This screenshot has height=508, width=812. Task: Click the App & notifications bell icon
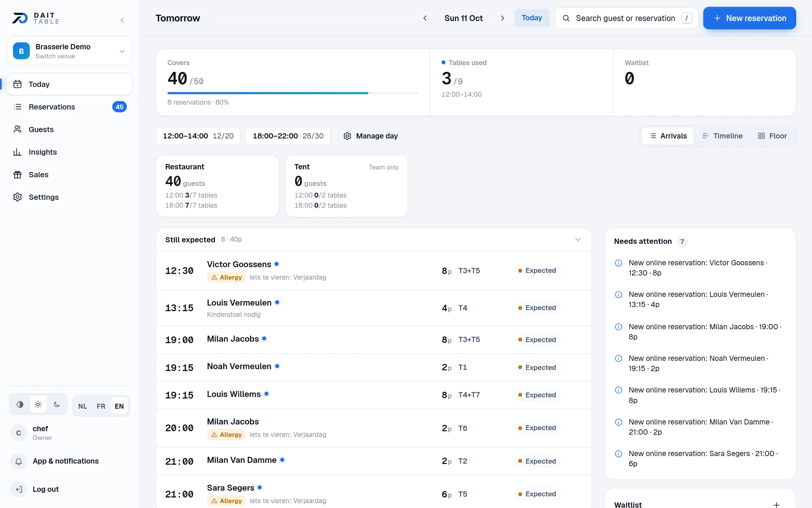click(18, 461)
